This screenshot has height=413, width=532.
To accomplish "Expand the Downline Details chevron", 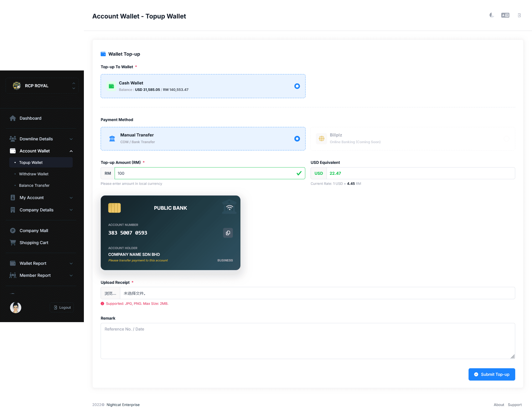I will (x=71, y=139).
